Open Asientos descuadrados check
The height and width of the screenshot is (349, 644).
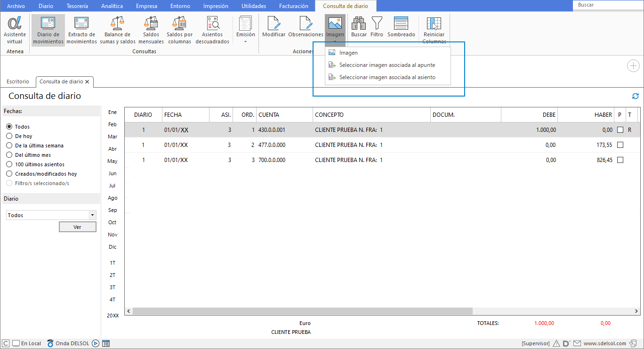coord(212,30)
